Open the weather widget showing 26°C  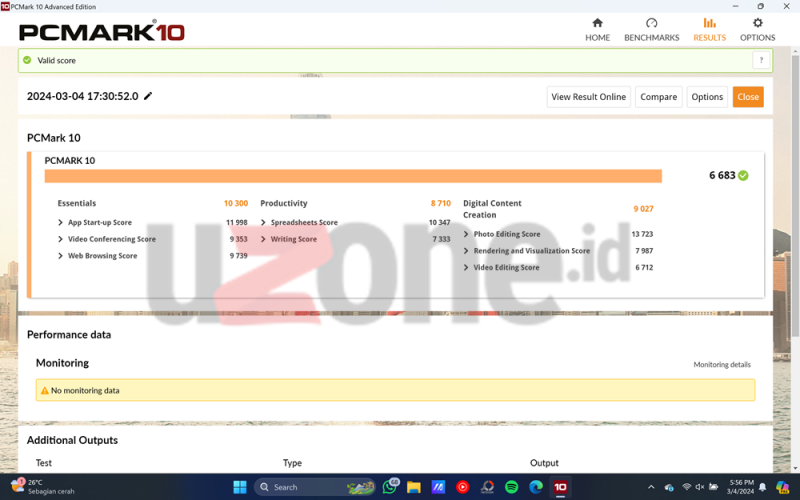click(43, 487)
